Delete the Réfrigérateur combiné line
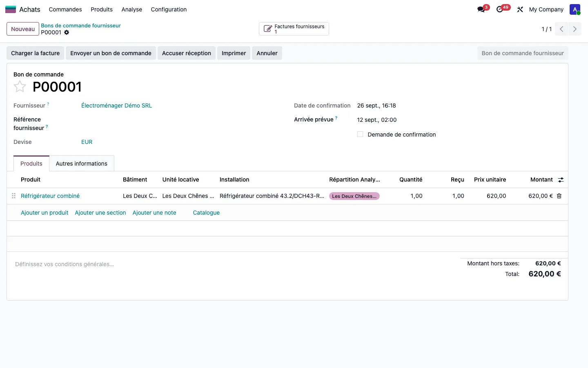 coord(559,196)
